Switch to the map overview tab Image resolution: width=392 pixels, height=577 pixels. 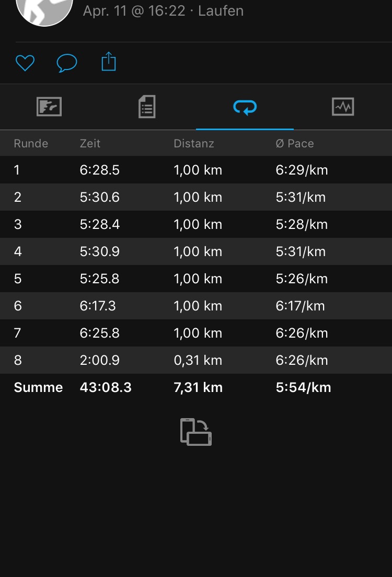coord(49,107)
